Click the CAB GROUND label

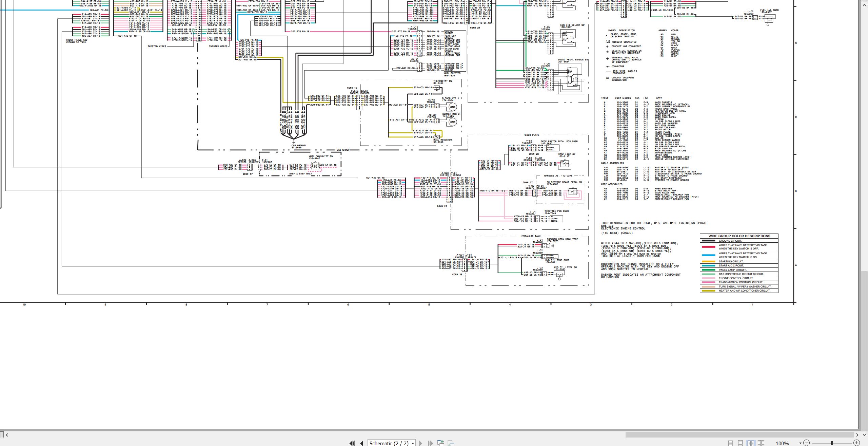click(298, 146)
